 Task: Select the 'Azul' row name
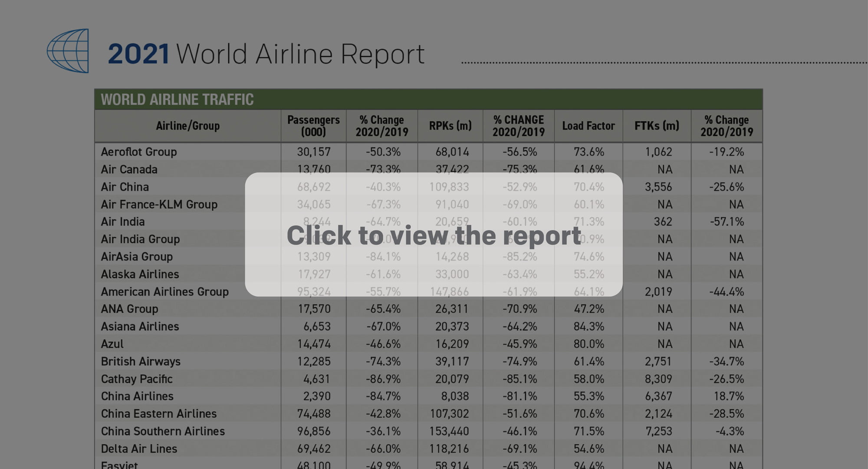tap(112, 344)
